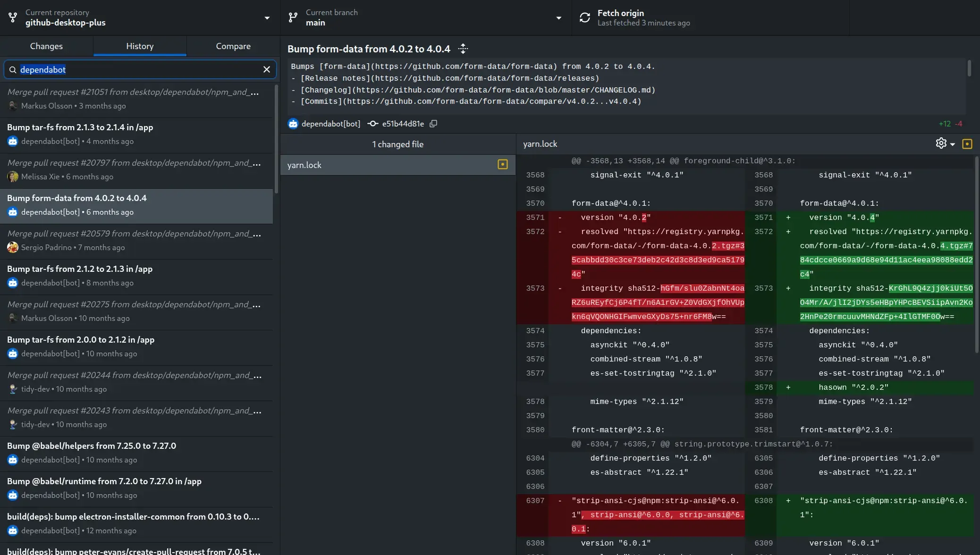Click the diff view vertical scrollbar
The width and height of the screenshot is (980, 555).
pos(977,255)
